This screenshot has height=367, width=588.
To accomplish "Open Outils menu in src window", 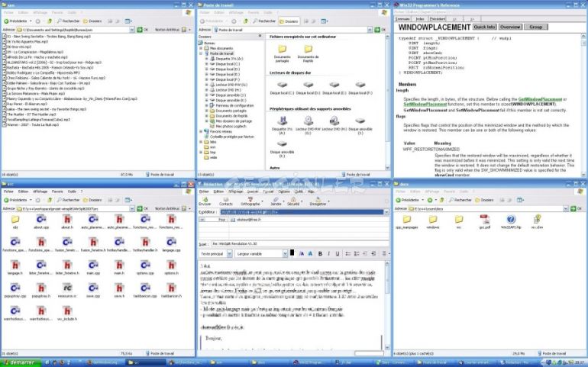I will pyautogui.click(x=72, y=192).
